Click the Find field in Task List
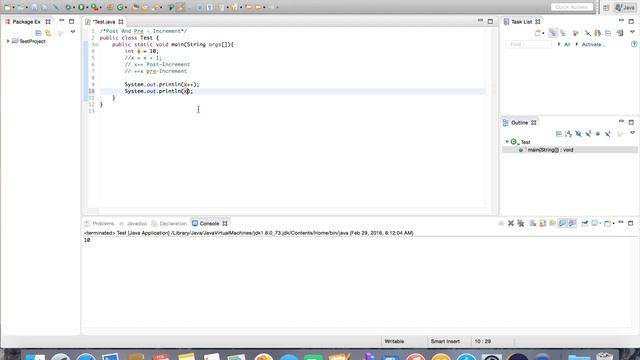The width and height of the screenshot is (640, 360). (x=529, y=44)
